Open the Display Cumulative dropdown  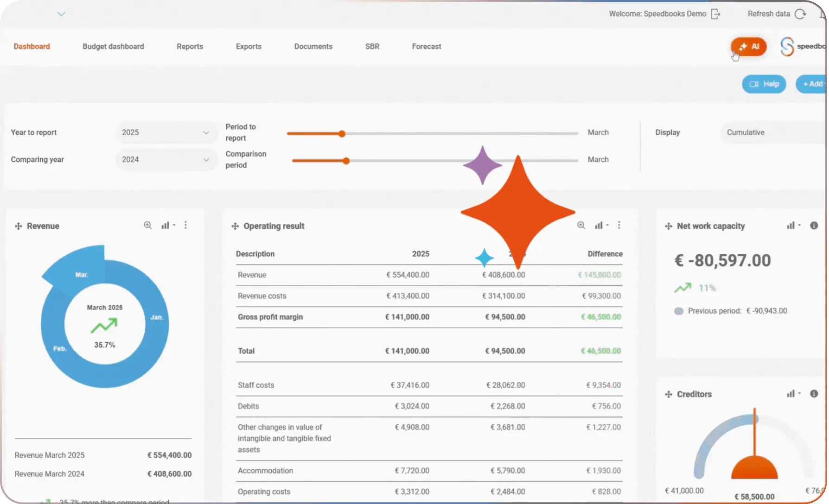coord(773,132)
